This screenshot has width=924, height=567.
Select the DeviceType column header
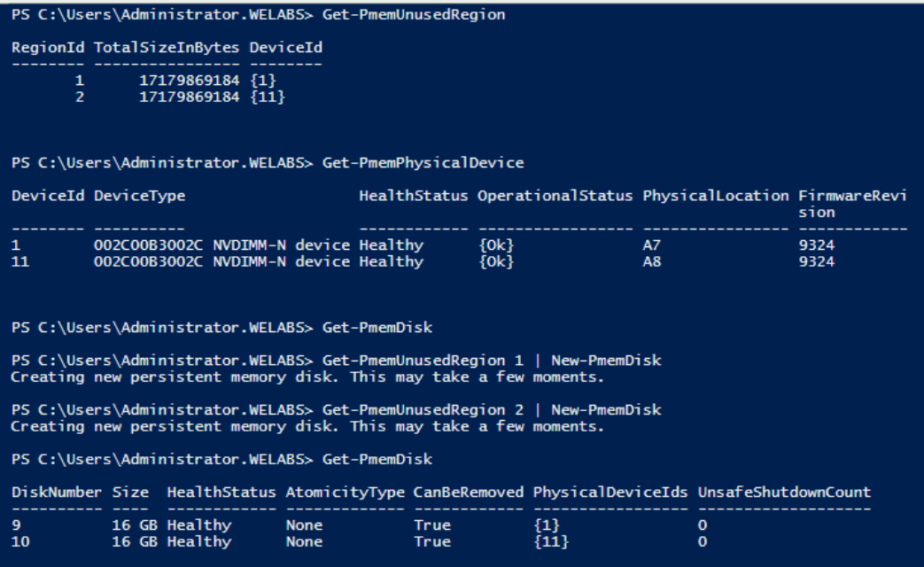pyautogui.click(x=139, y=196)
